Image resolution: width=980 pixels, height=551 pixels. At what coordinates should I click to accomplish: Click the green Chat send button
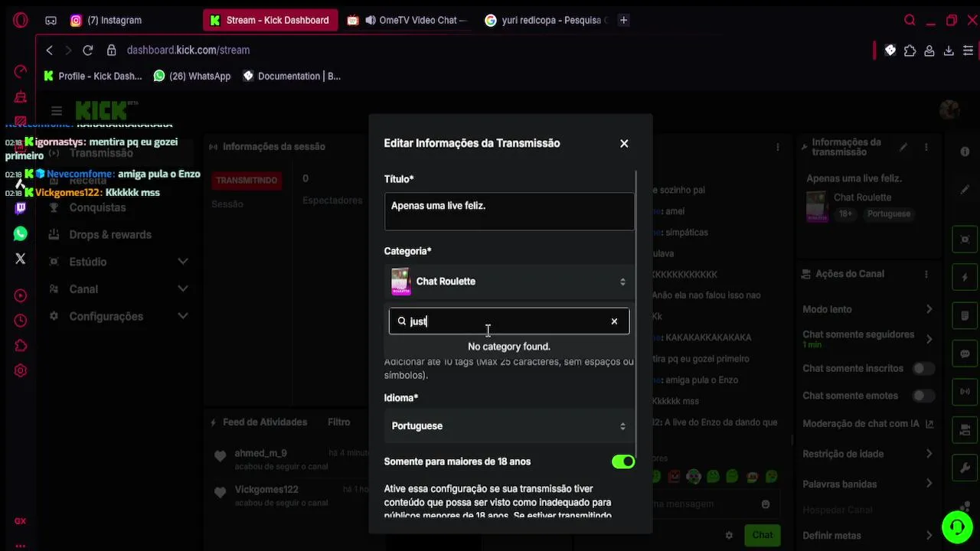[x=763, y=535]
